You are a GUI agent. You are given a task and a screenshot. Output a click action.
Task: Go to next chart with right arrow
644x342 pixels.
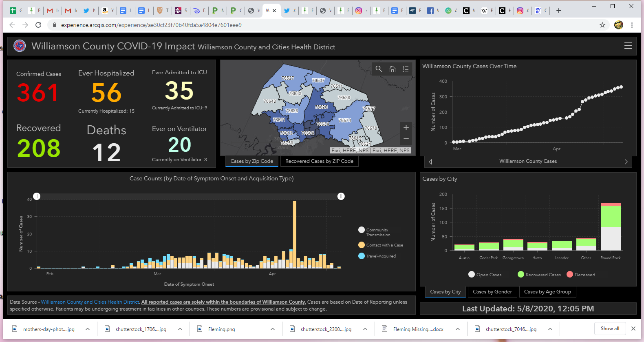[x=626, y=162]
